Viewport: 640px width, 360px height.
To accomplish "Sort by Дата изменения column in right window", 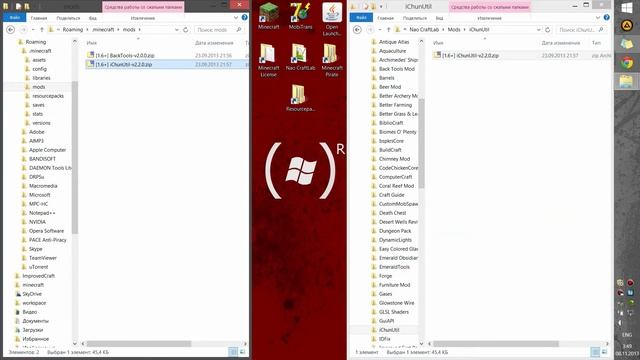I will click(x=561, y=43).
